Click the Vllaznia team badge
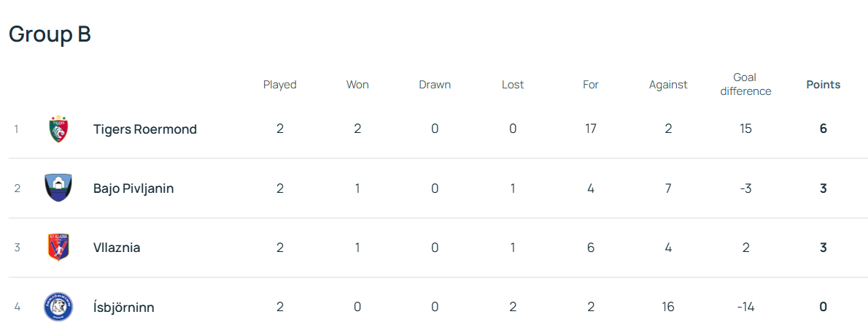 (x=58, y=248)
